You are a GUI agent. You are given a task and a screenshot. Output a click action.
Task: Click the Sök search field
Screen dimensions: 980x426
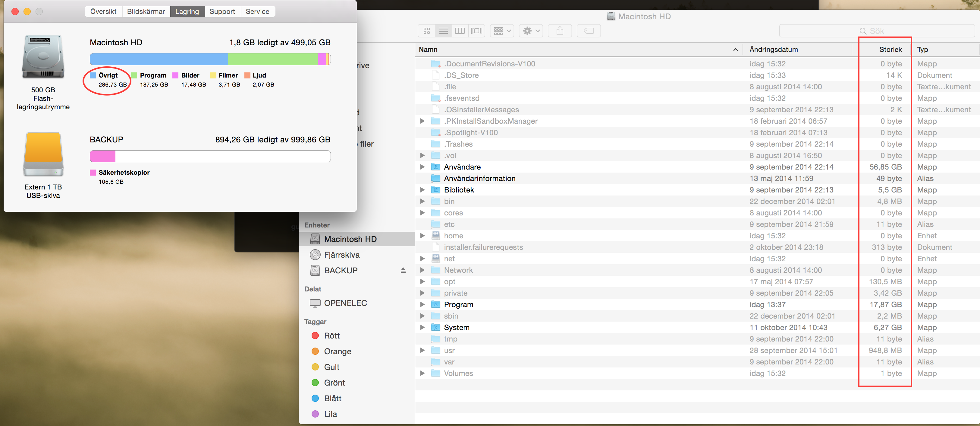point(877,31)
